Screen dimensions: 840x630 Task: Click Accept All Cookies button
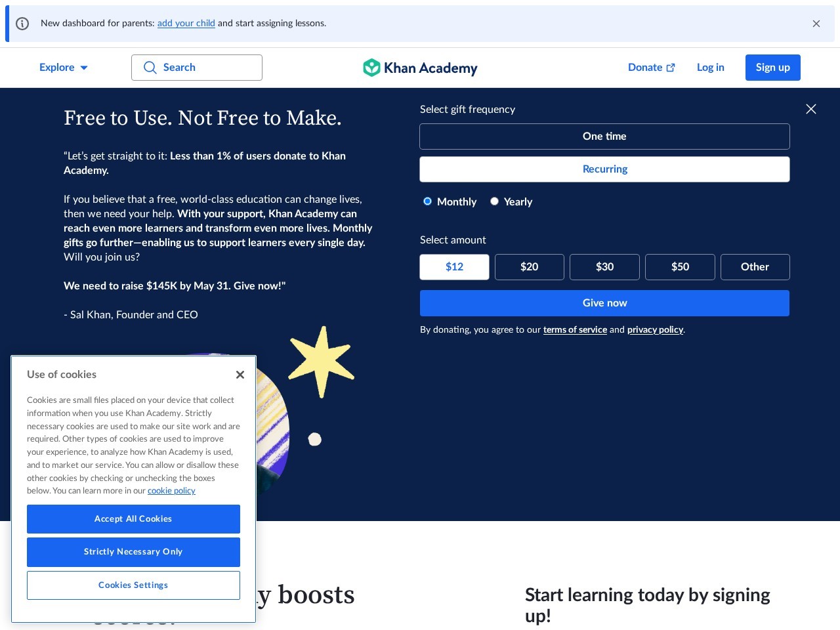coord(133,519)
